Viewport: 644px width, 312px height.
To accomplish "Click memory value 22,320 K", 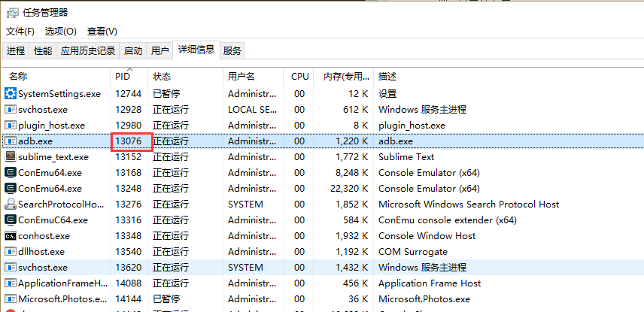I will [x=349, y=189].
